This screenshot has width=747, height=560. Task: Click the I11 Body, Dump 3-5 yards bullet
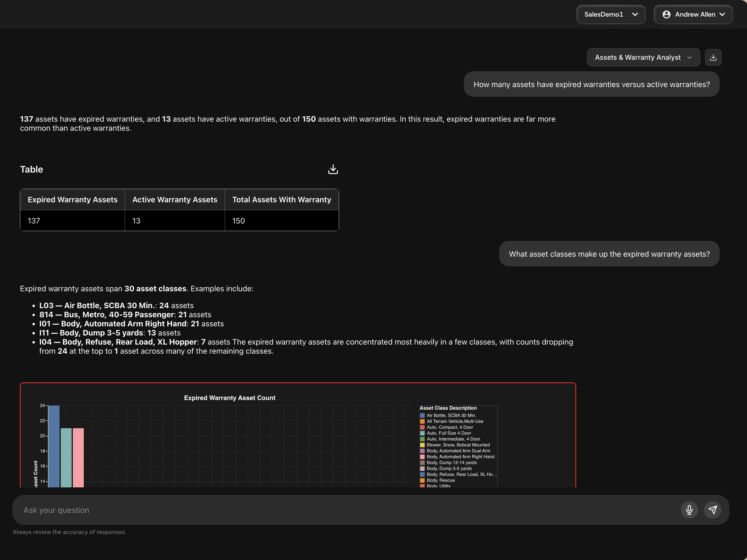click(x=110, y=333)
